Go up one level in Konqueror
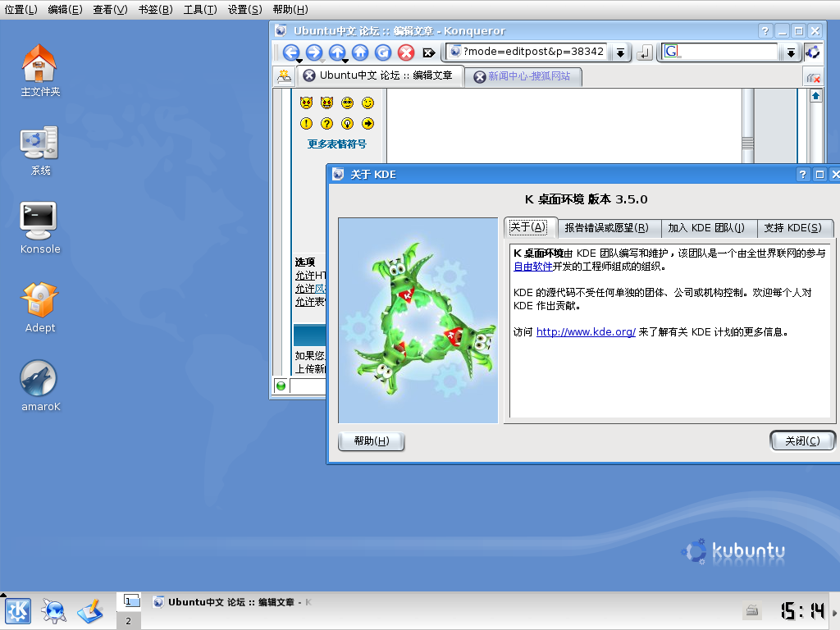This screenshot has width=840, height=630. tap(337, 52)
